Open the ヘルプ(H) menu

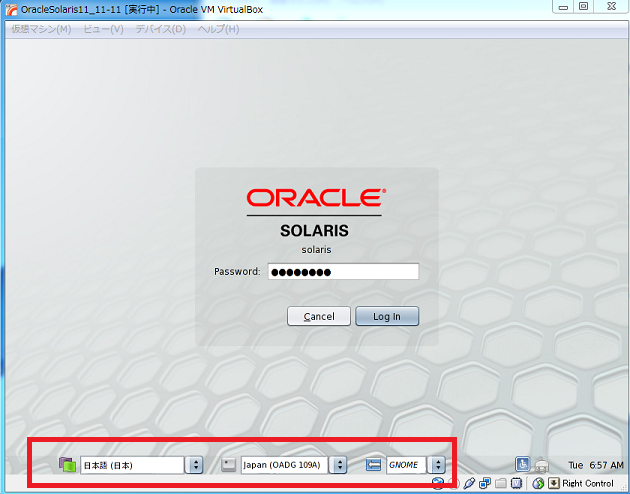pos(218,29)
